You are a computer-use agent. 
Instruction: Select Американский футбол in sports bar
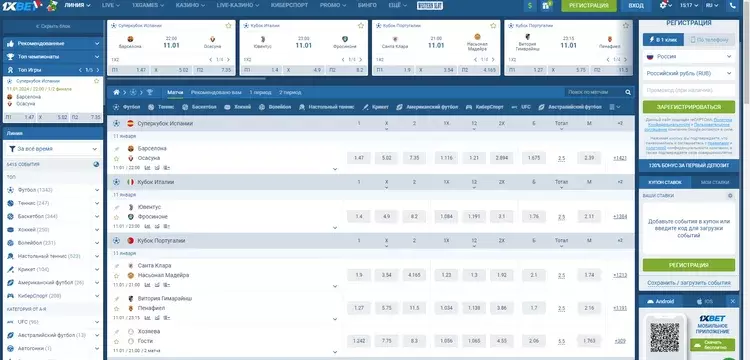click(x=427, y=107)
